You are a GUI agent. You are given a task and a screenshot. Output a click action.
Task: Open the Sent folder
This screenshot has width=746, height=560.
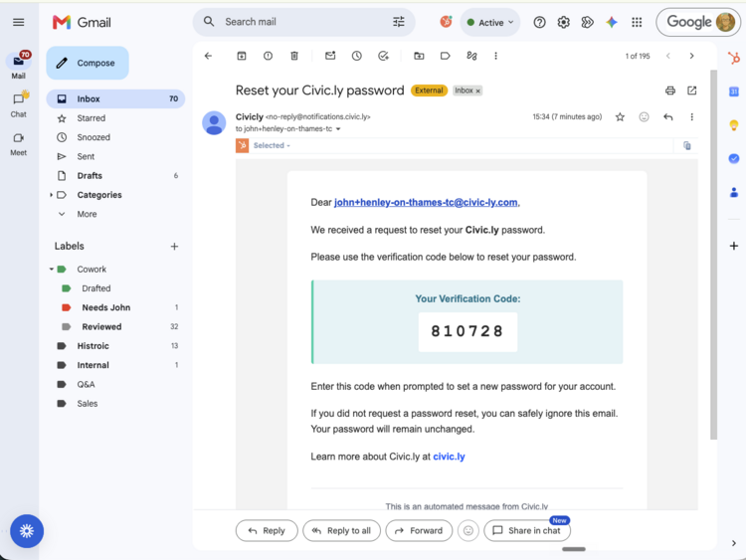(115, 156)
